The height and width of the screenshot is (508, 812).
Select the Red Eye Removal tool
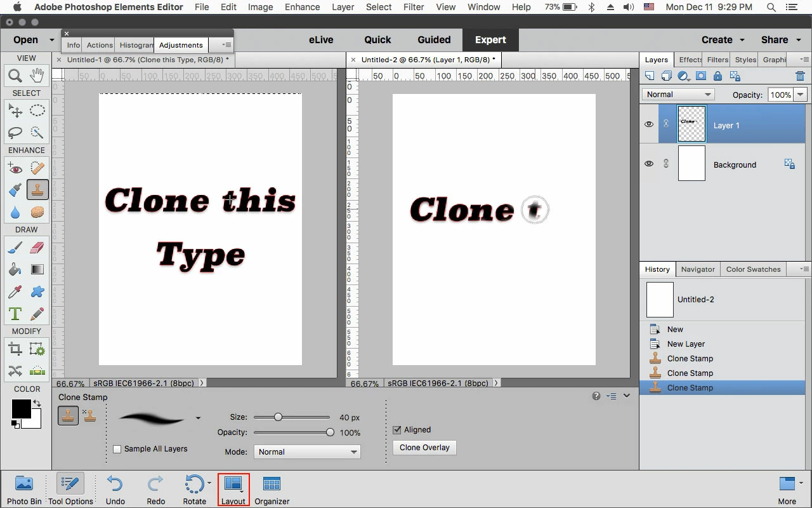click(15, 168)
